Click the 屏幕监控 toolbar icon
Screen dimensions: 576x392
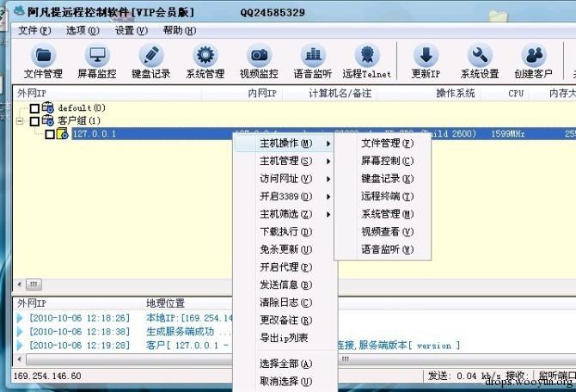(x=96, y=62)
